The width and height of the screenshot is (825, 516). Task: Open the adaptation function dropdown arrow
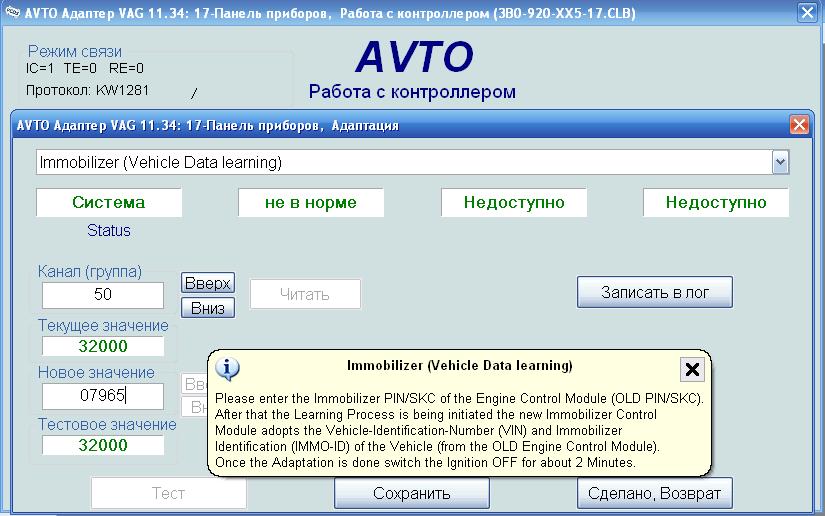pos(780,163)
